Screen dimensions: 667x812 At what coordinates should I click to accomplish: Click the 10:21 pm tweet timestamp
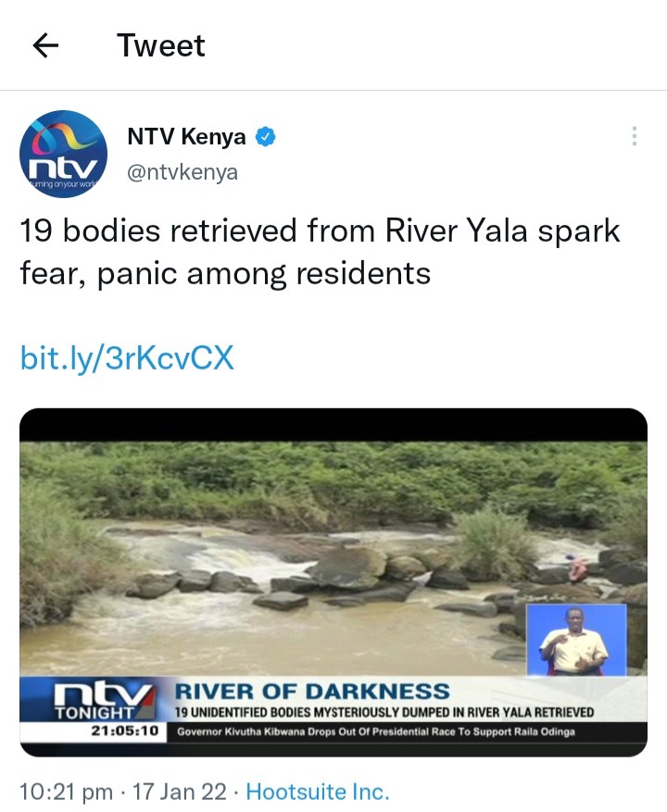66,792
